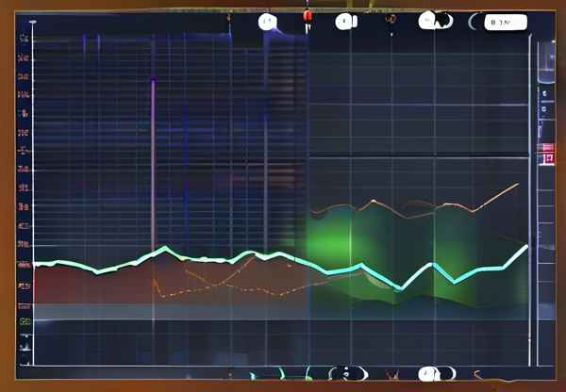
Task: Click the white round button in the top toolbar
Action: coord(268,21)
